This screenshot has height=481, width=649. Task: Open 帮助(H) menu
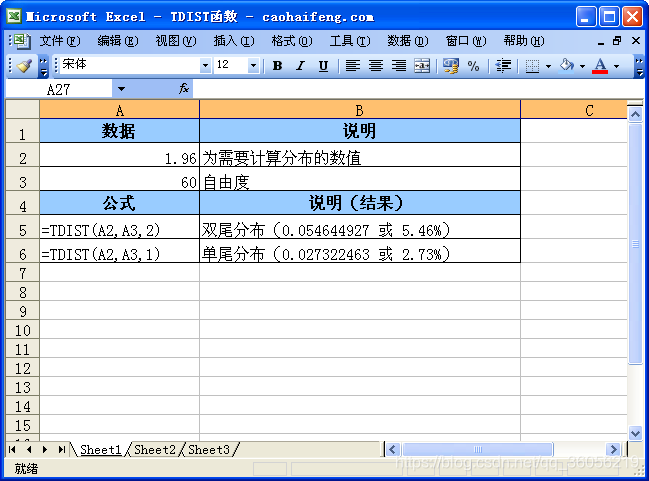point(524,41)
